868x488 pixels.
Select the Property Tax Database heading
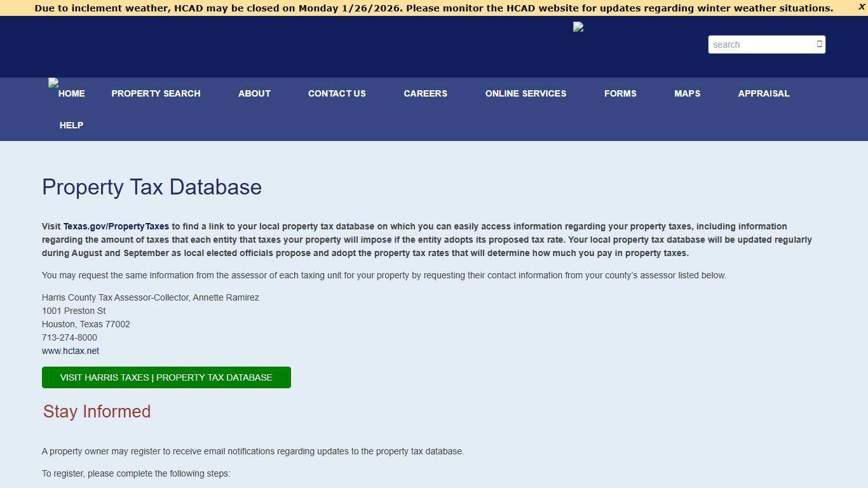(x=151, y=187)
